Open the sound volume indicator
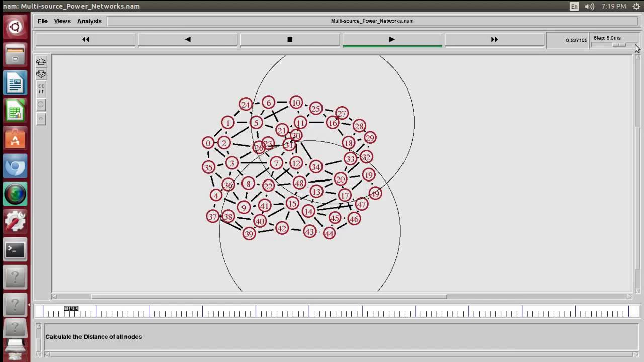 (x=589, y=6)
